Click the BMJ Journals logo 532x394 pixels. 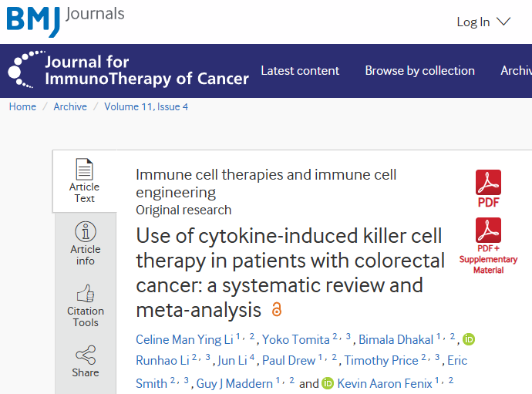tap(66, 21)
